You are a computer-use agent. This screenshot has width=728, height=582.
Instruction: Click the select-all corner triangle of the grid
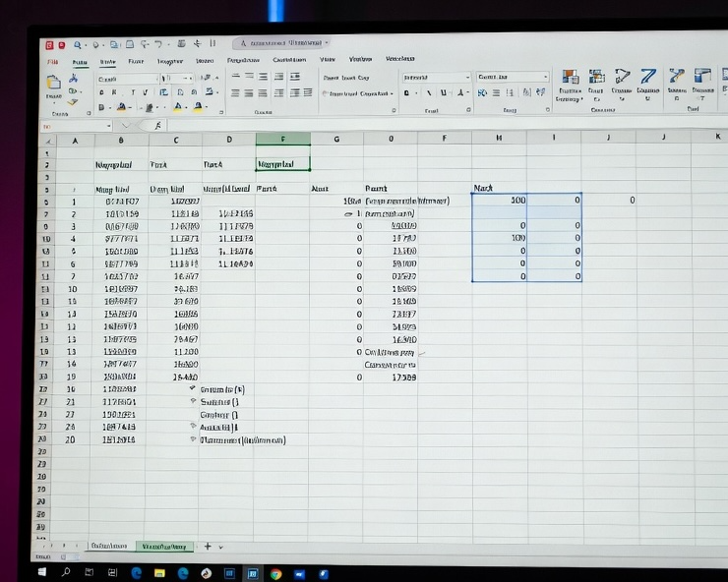click(x=48, y=141)
